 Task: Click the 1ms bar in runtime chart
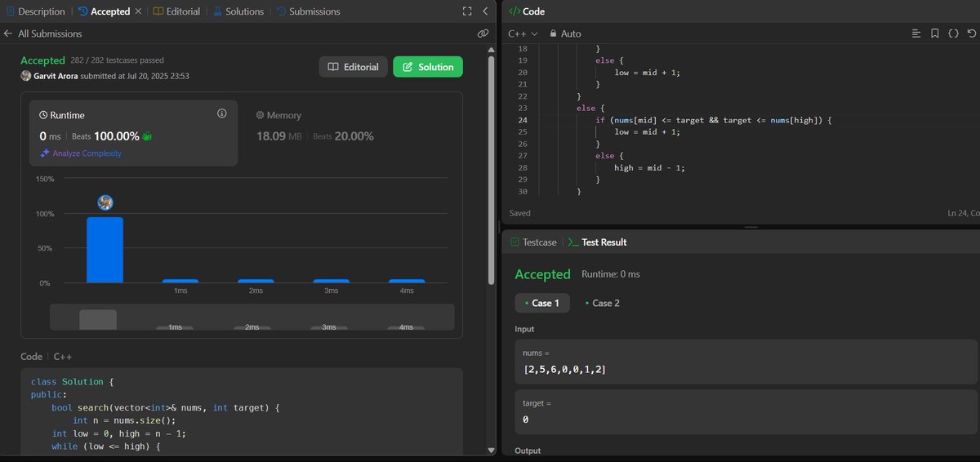tap(180, 281)
